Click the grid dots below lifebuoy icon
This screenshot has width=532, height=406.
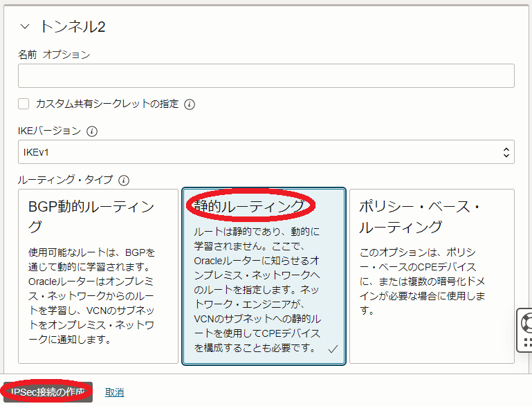click(527, 342)
